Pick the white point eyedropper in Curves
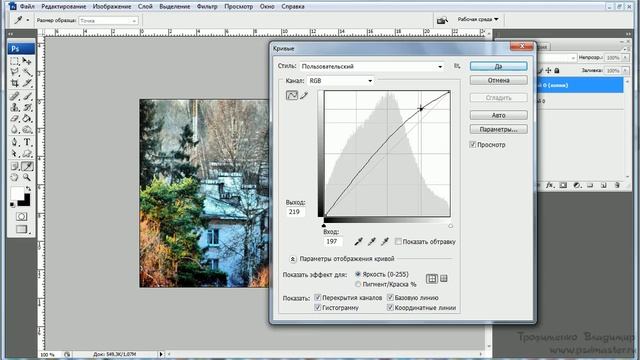 pos(384,242)
